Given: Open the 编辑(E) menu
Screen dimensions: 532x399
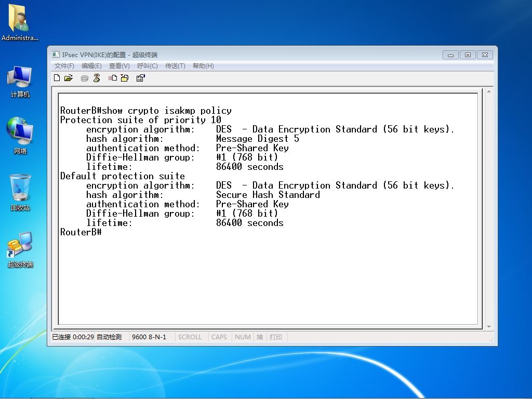Looking at the screenshot, I should pos(91,66).
